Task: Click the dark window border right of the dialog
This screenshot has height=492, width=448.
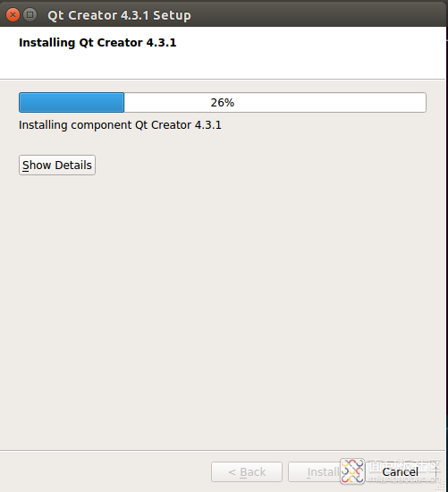Action: tap(447, 251)
